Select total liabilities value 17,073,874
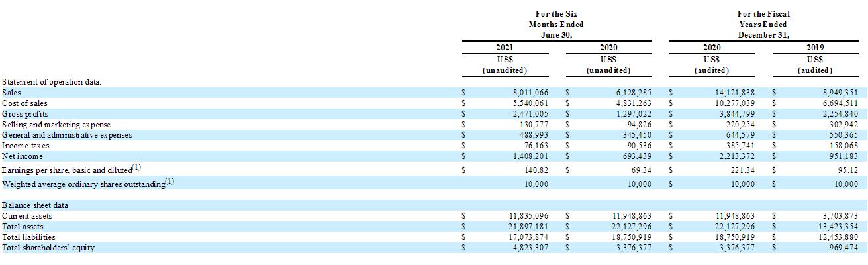Screen dimensions: 868x265 click(x=529, y=237)
